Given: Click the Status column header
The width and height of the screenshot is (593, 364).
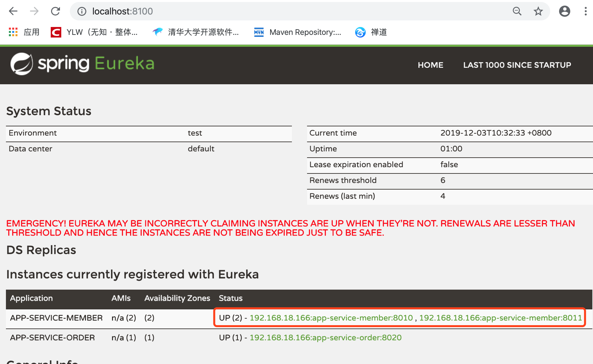Looking at the screenshot, I should click(231, 298).
